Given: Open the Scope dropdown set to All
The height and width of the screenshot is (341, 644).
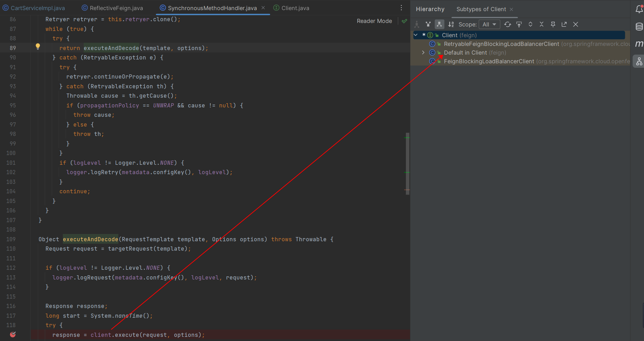Looking at the screenshot, I should coord(489,24).
